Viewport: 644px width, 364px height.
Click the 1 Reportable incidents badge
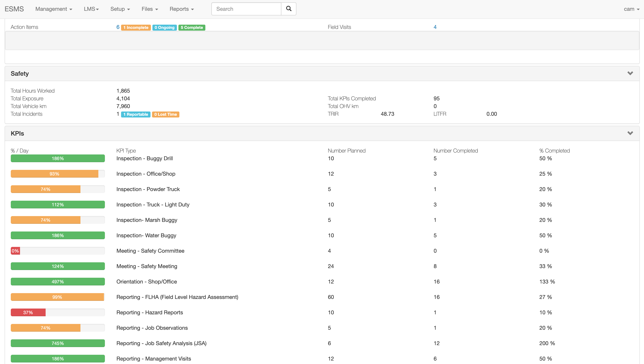pyautogui.click(x=135, y=114)
